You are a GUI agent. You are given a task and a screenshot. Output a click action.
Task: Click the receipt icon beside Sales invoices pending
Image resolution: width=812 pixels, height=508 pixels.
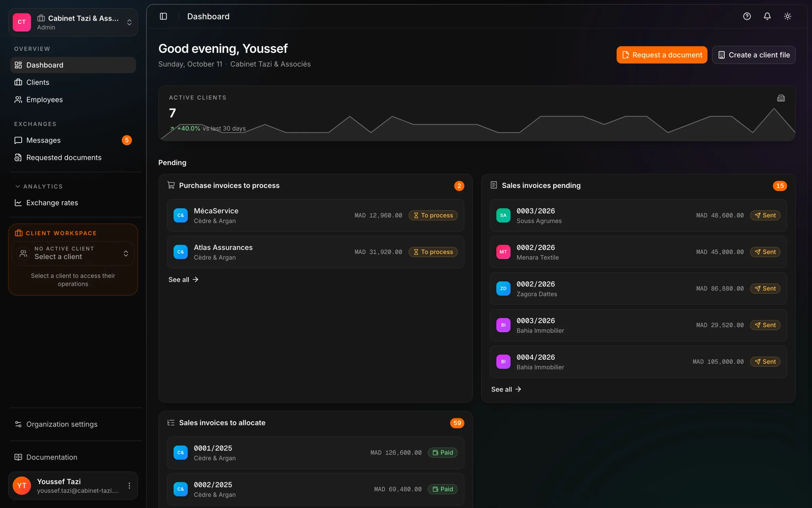coord(494,185)
